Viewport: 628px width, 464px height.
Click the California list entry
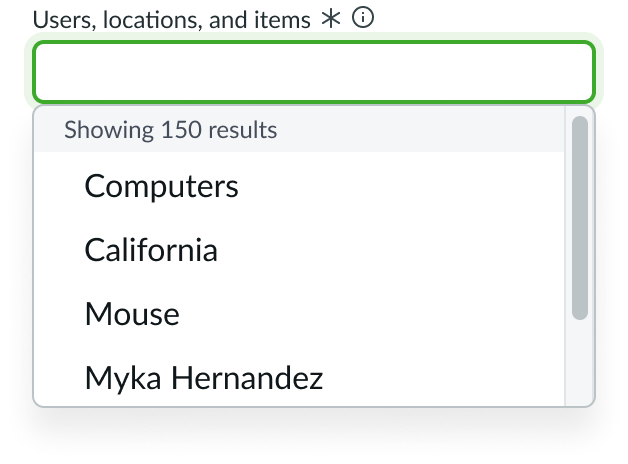(151, 249)
